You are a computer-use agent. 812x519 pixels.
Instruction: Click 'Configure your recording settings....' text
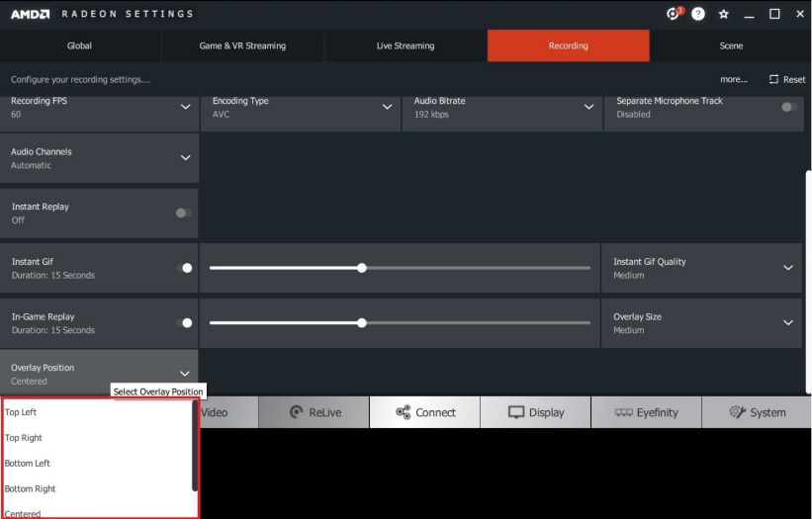(x=80, y=79)
